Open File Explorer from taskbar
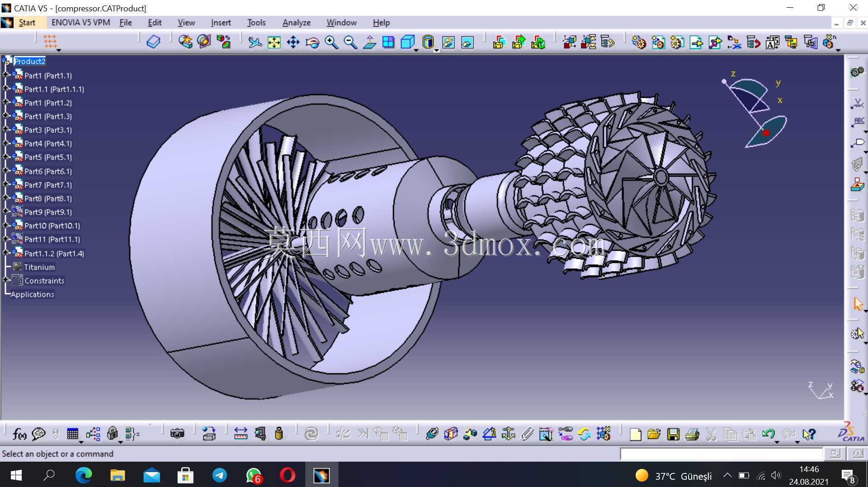This screenshot has width=868, height=487. click(117, 475)
